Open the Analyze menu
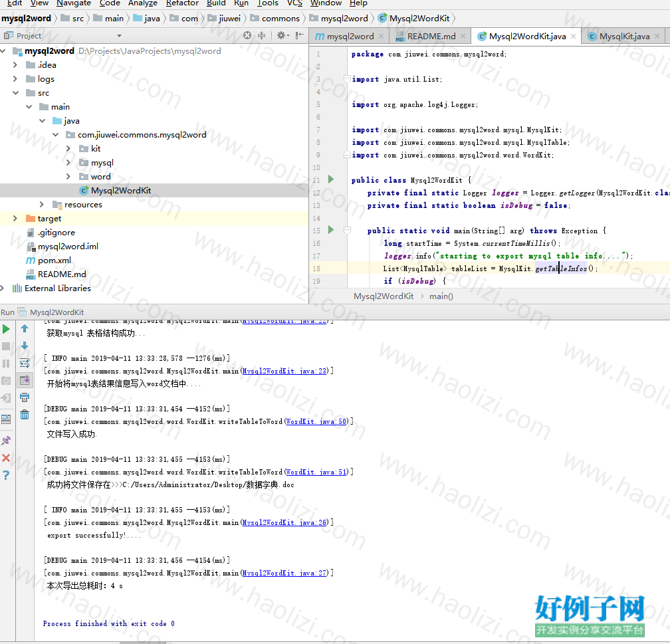This screenshot has height=644, width=670. coord(143,3)
